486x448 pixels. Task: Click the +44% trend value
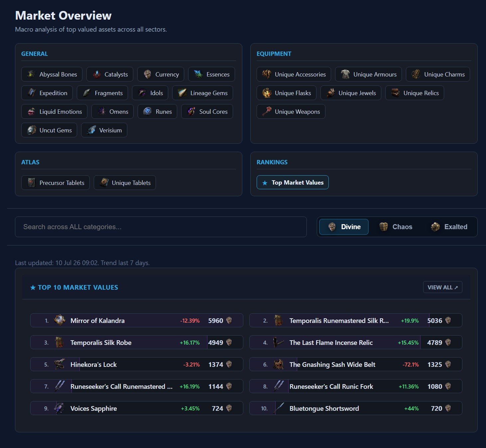[x=412, y=408]
